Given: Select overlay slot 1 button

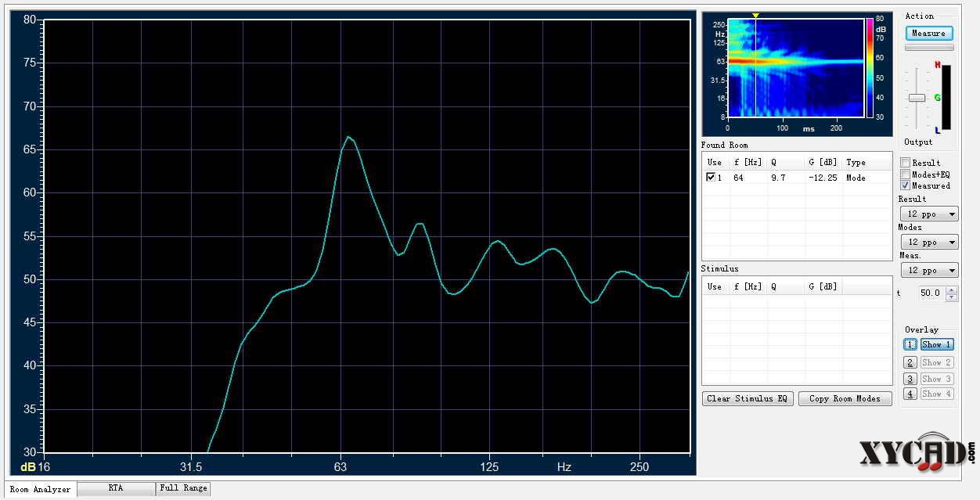Looking at the screenshot, I should [910, 344].
